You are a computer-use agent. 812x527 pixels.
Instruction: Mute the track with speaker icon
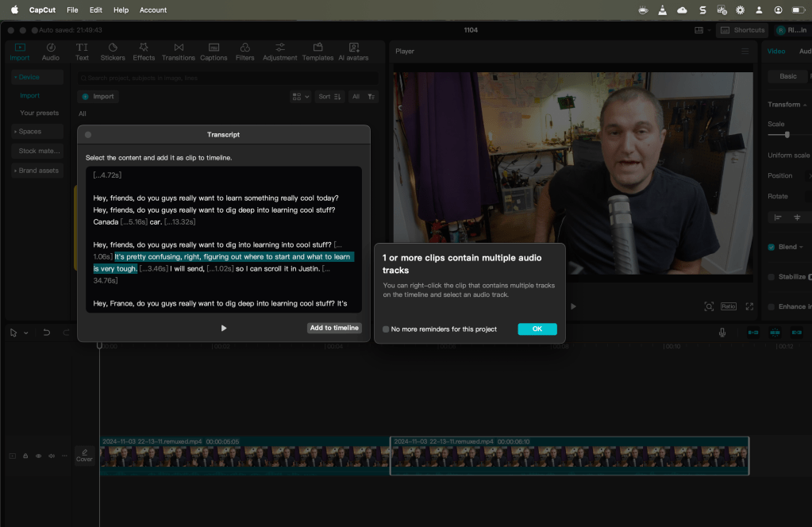click(x=52, y=456)
